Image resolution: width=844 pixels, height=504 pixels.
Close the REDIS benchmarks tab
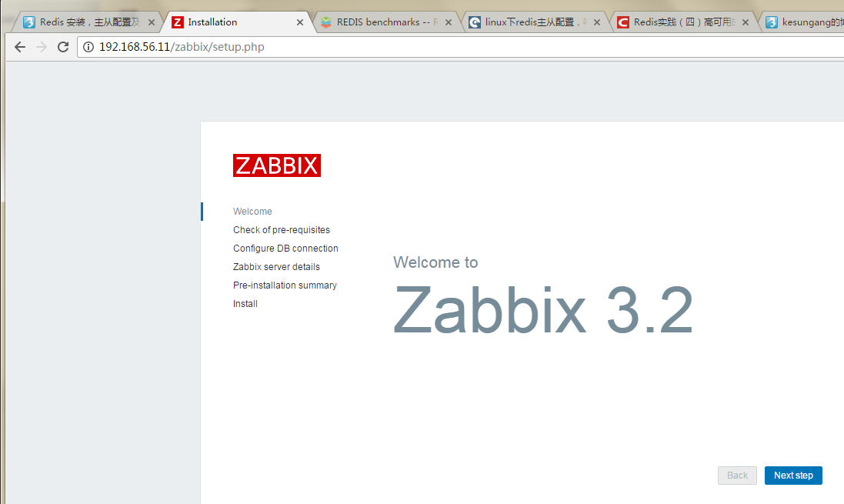pos(449,22)
